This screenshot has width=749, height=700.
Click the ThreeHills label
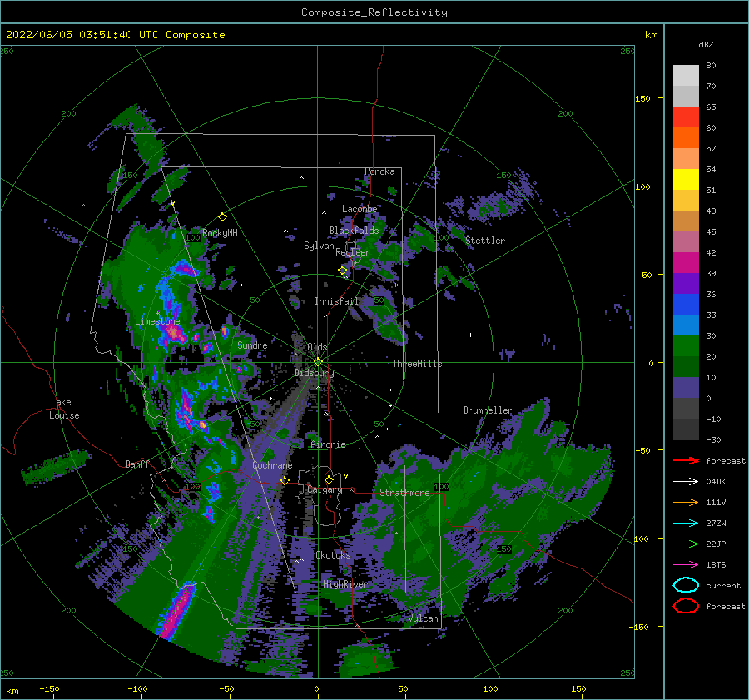(x=417, y=364)
